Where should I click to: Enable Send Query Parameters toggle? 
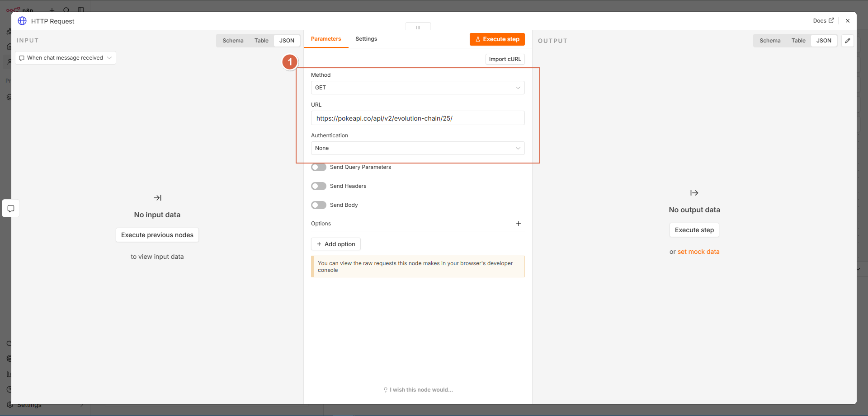click(319, 167)
